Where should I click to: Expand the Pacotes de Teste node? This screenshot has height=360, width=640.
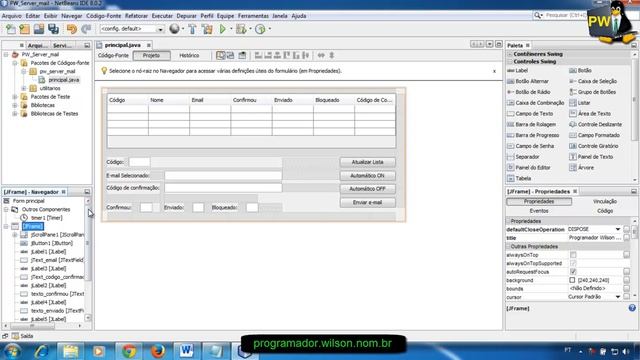tap(15, 97)
